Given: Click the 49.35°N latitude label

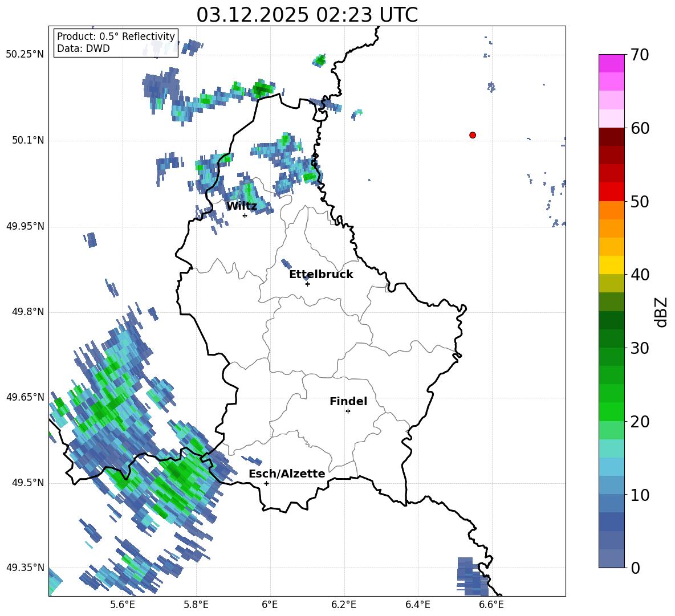Looking at the screenshot, I should point(25,568).
